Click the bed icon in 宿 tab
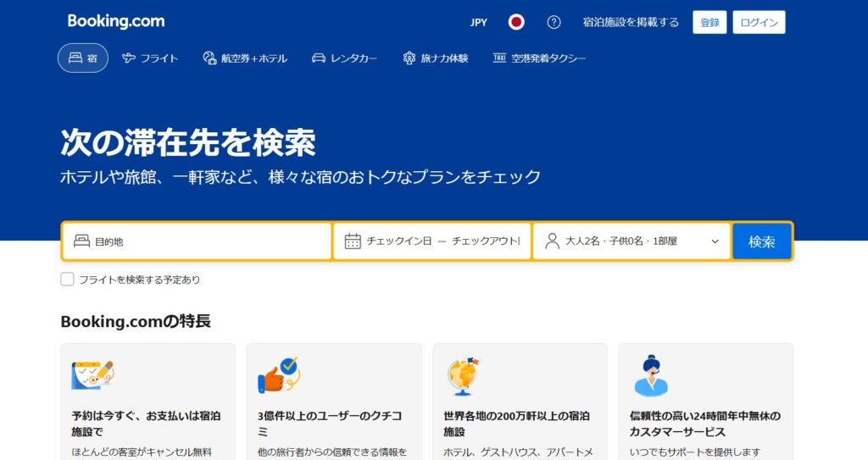Screen dimensions: 868x460 coord(75,58)
